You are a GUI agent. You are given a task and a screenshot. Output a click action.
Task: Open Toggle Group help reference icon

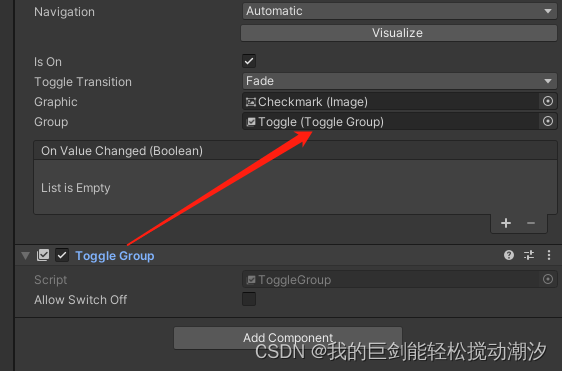point(509,255)
